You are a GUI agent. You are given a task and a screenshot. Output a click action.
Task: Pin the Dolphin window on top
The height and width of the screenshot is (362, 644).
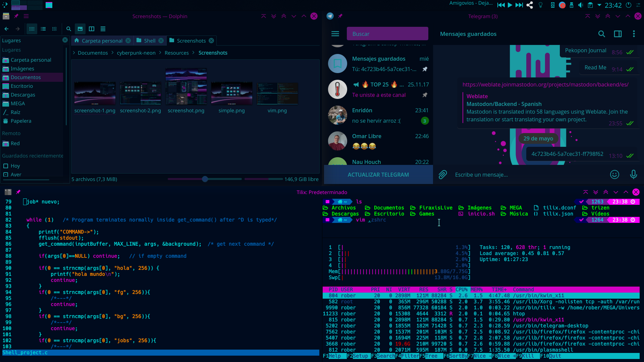tap(16, 16)
